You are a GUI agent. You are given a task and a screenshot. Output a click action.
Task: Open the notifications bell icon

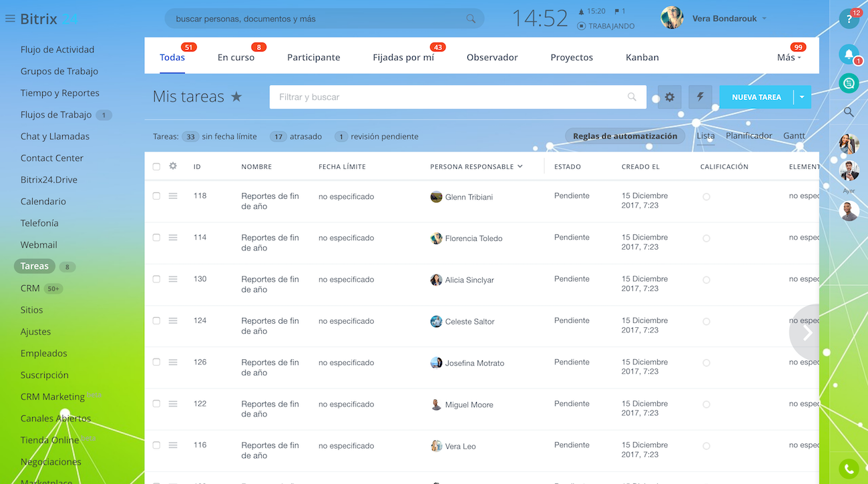pos(849,55)
